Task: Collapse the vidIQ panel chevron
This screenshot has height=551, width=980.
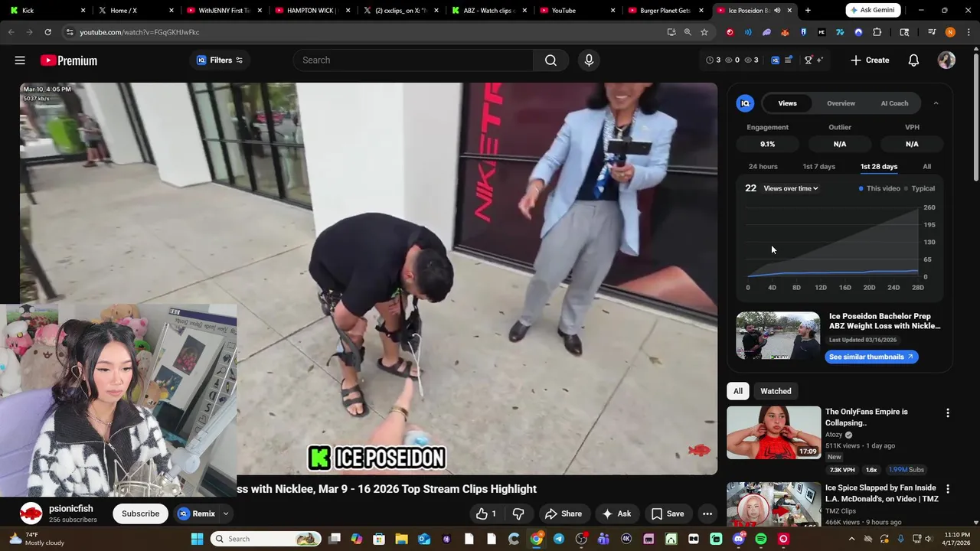Action: click(x=936, y=103)
